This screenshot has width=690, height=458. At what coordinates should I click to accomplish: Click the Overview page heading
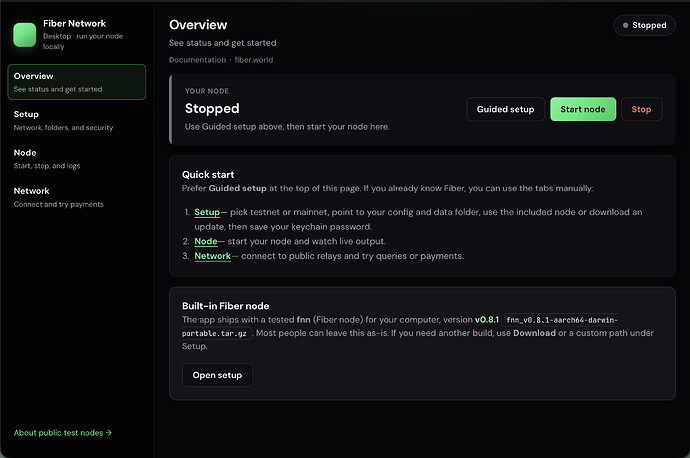pos(198,25)
